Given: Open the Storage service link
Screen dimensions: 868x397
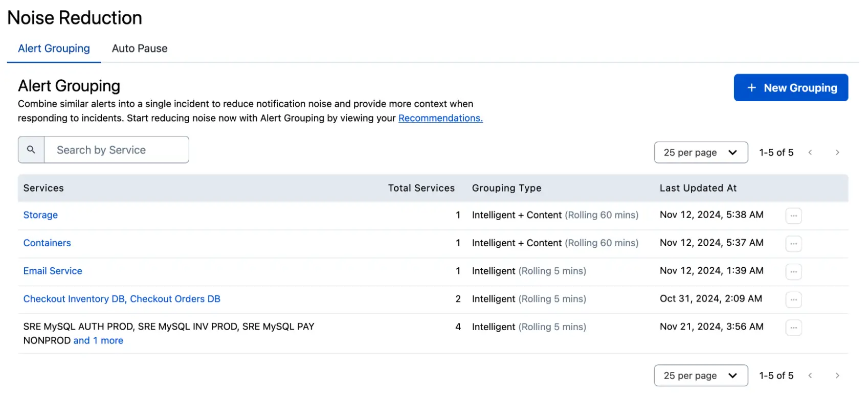Looking at the screenshot, I should coord(40,215).
